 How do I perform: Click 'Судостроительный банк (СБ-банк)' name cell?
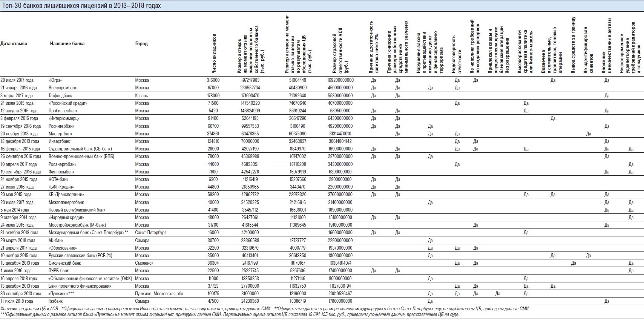pos(80,149)
